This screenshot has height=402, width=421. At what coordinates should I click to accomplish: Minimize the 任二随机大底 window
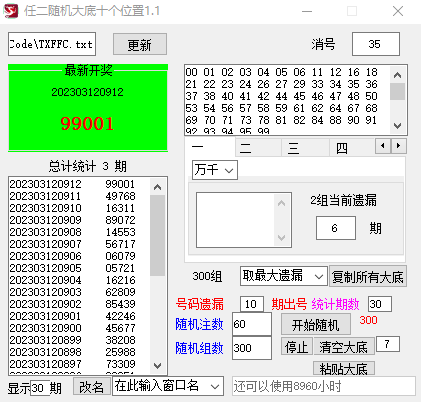tap(307, 11)
